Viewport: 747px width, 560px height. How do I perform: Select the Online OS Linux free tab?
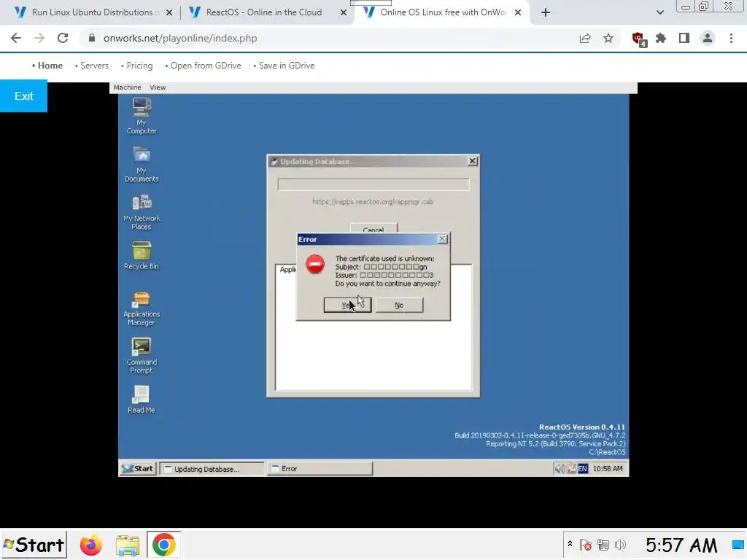tap(441, 12)
